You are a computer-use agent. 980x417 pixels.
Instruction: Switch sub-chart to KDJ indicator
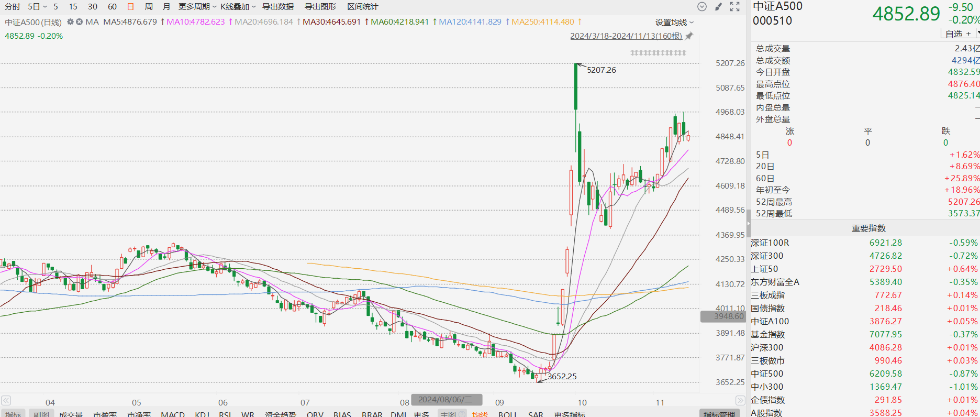pos(202,414)
